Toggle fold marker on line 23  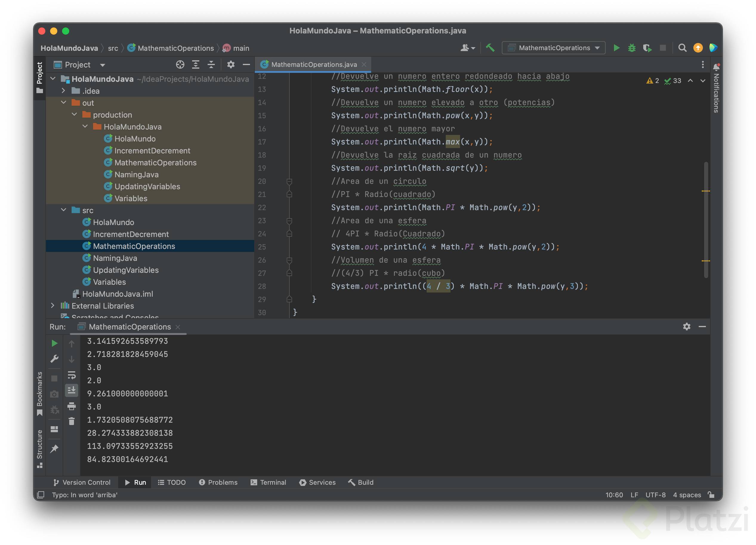pos(289,221)
